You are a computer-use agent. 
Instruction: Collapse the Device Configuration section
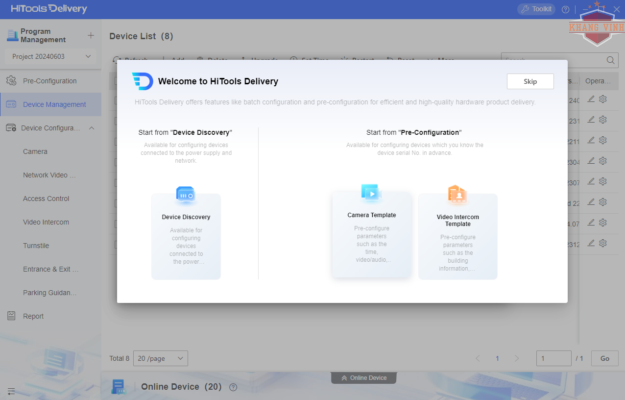coord(91,128)
